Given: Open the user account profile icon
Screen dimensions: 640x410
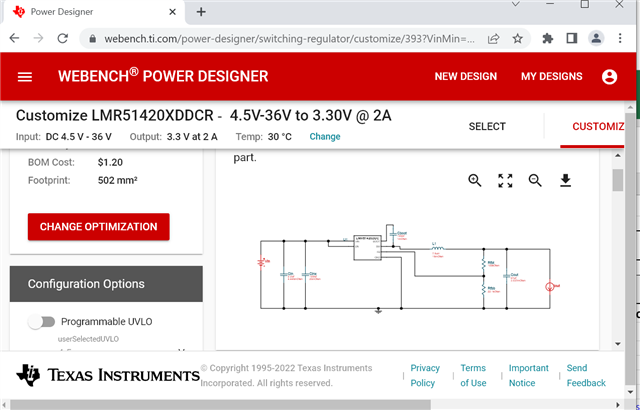Looking at the screenshot, I should coord(609,77).
